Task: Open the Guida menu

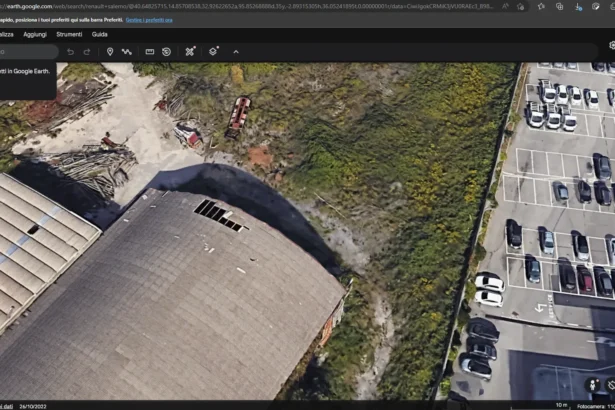Action: point(100,34)
